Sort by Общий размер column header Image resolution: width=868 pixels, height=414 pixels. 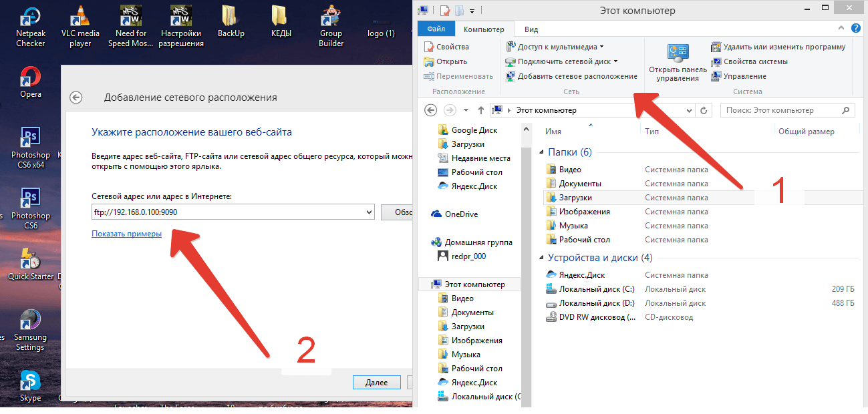click(x=806, y=132)
